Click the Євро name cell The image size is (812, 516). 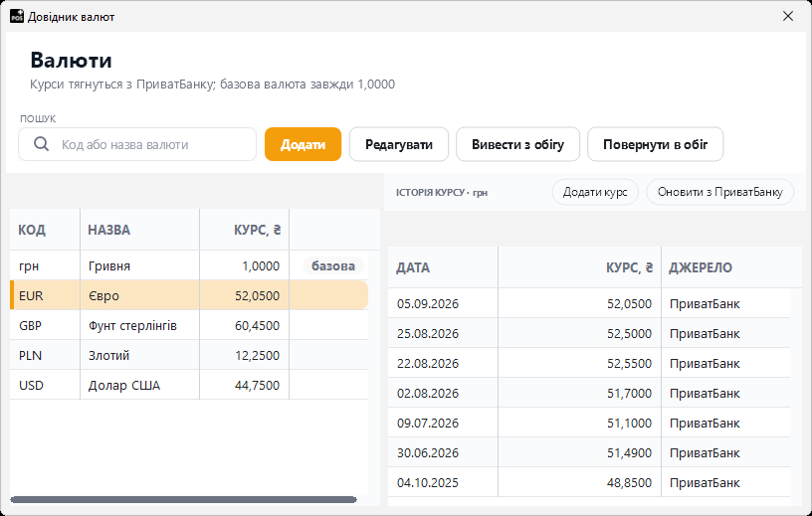[140, 295]
